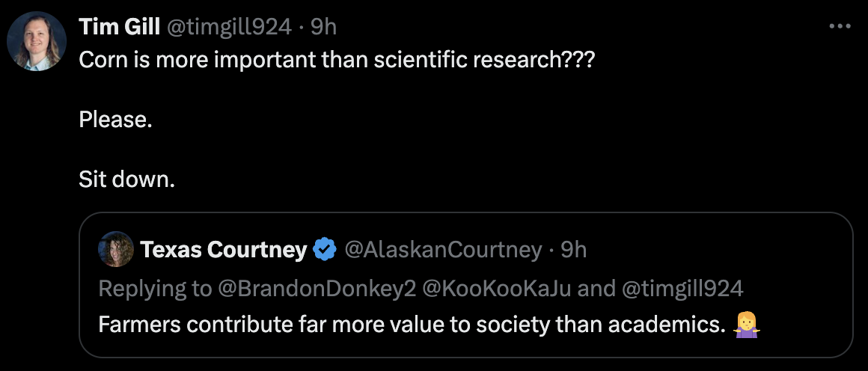The width and height of the screenshot is (868, 371).
Task: Click Texas Courtney's small avatar
Action: (116, 249)
